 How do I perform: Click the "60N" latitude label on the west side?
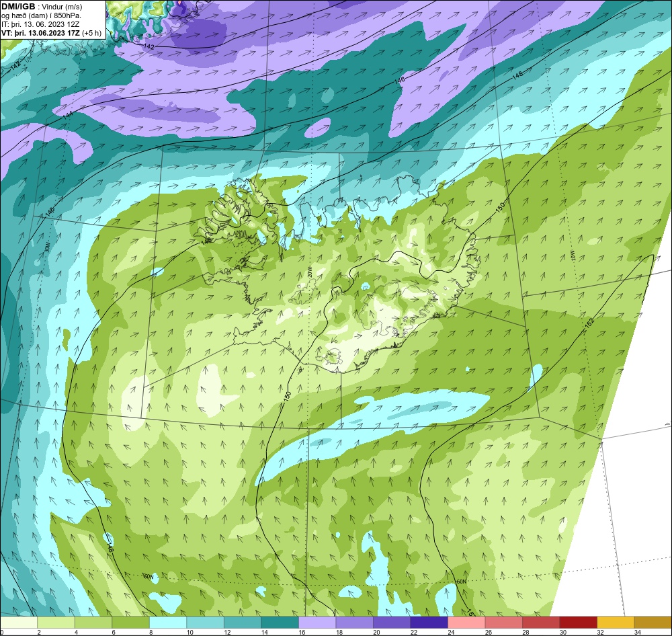pyautogui.click(x=149, y=577)
